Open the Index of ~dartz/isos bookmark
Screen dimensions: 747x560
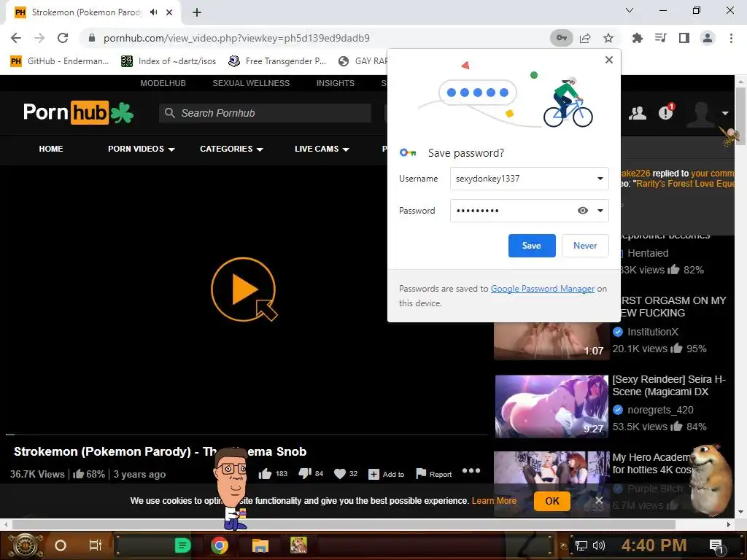(x=169, y=61)
